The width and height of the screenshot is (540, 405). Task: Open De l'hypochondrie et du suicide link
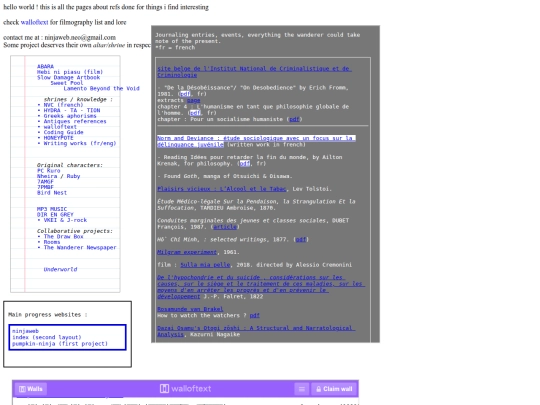point(261,287)
